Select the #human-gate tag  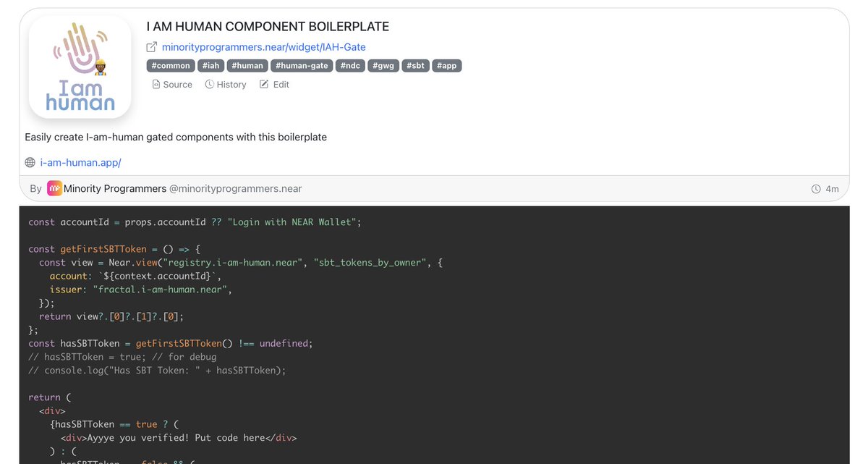[302, 66]
